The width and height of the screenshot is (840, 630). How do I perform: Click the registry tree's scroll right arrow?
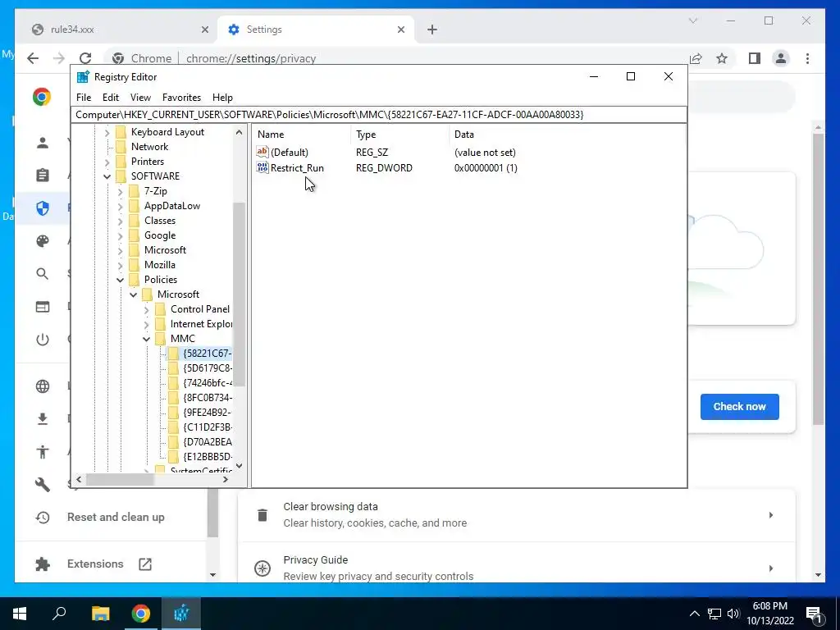(226, 479)
